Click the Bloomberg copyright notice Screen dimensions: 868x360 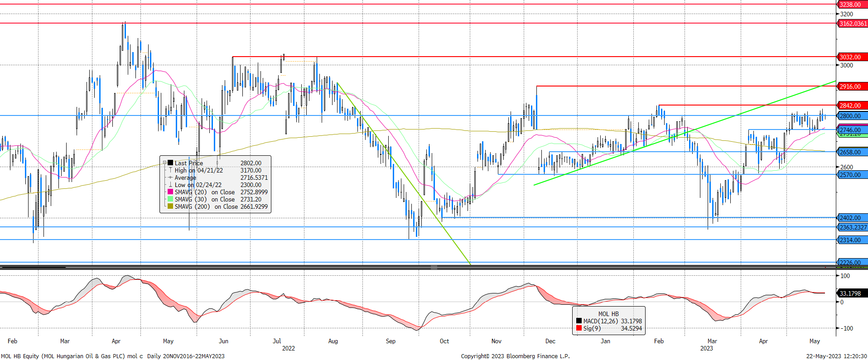[x=515, y=356]
